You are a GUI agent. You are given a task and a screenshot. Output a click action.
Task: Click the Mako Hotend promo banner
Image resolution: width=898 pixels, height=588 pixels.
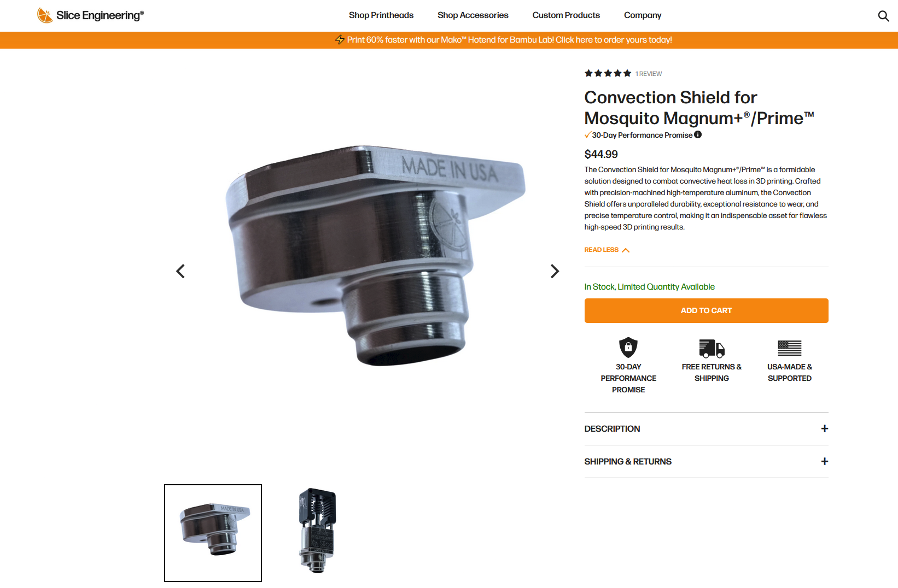(x=504, y=40)
